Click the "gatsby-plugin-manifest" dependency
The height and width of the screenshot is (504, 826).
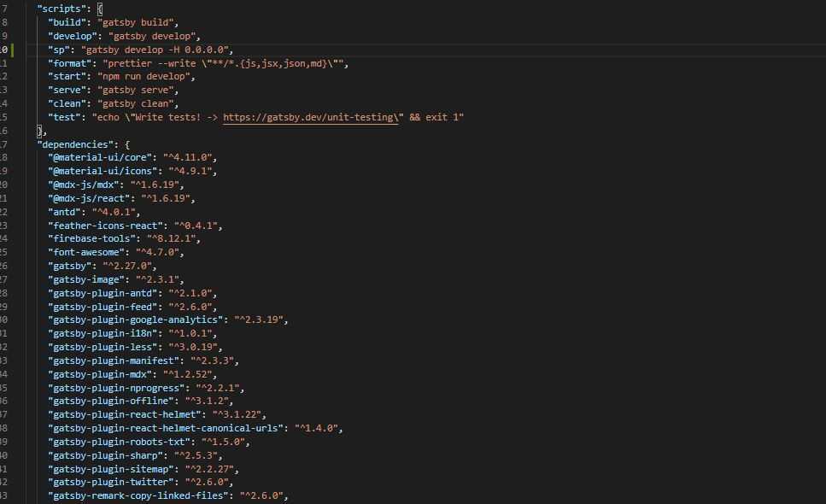(114, 360)
